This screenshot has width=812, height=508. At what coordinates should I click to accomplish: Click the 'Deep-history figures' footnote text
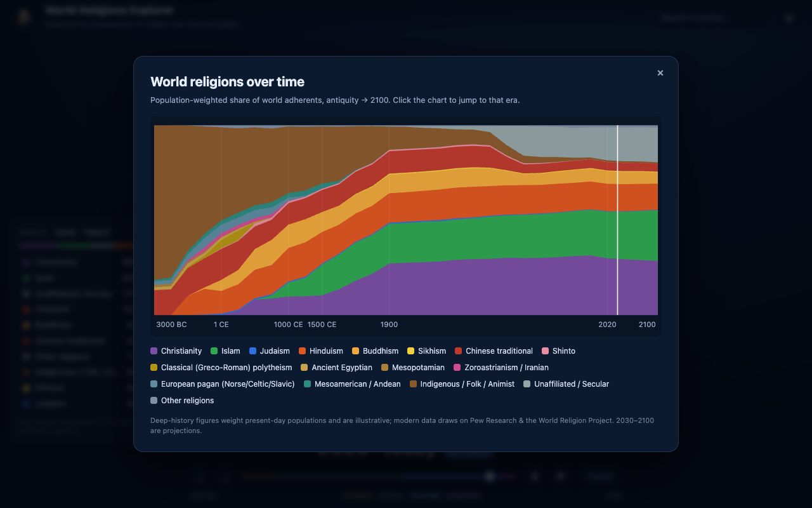[402, 425]
